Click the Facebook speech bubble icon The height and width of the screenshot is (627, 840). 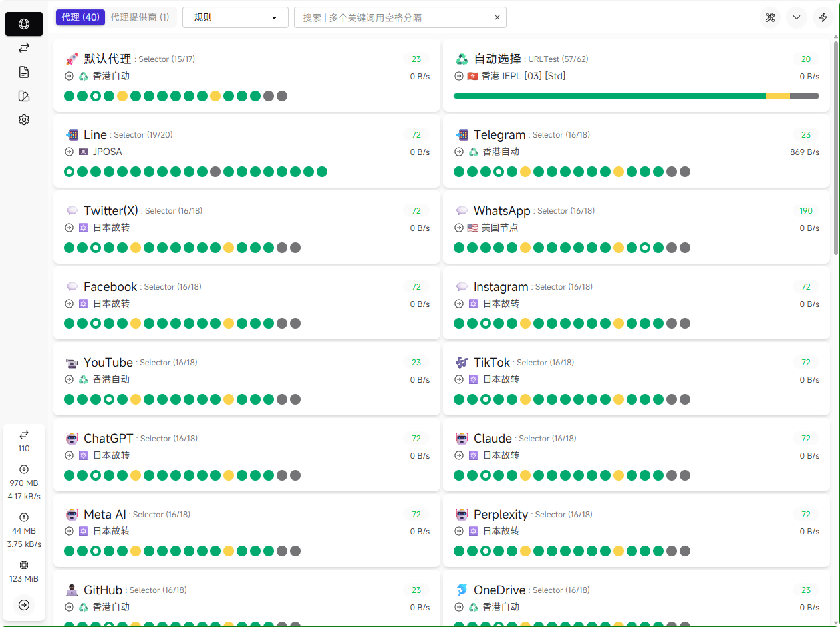[x=72, y=286]
